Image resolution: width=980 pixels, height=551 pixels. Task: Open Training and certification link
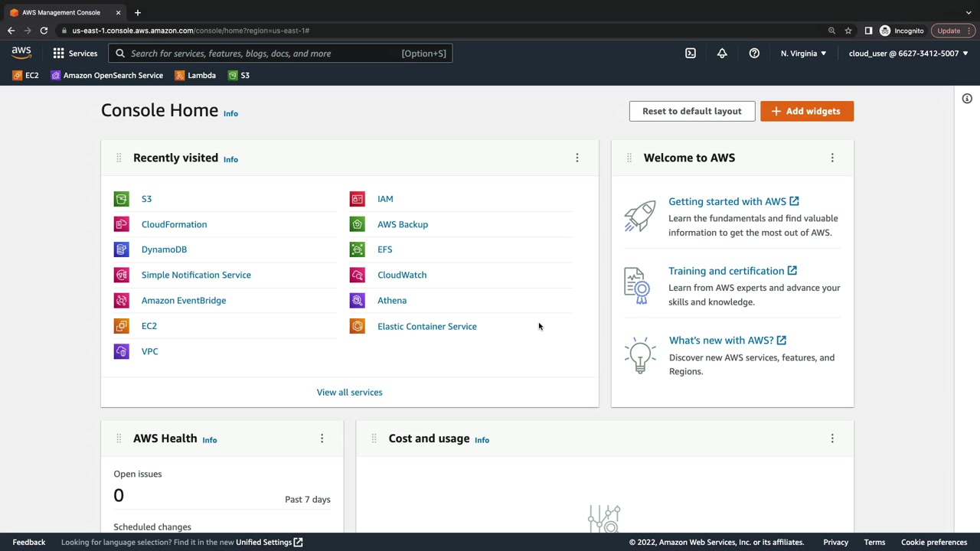click(x=733, y=271)
